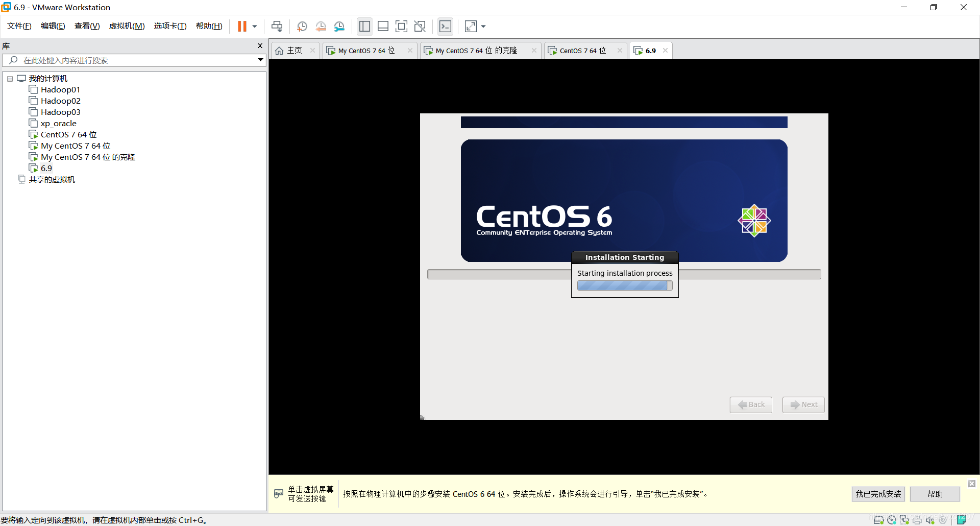Click the USB camera status icon
This screenshot has width=980, height=526.
coord(943,520)
